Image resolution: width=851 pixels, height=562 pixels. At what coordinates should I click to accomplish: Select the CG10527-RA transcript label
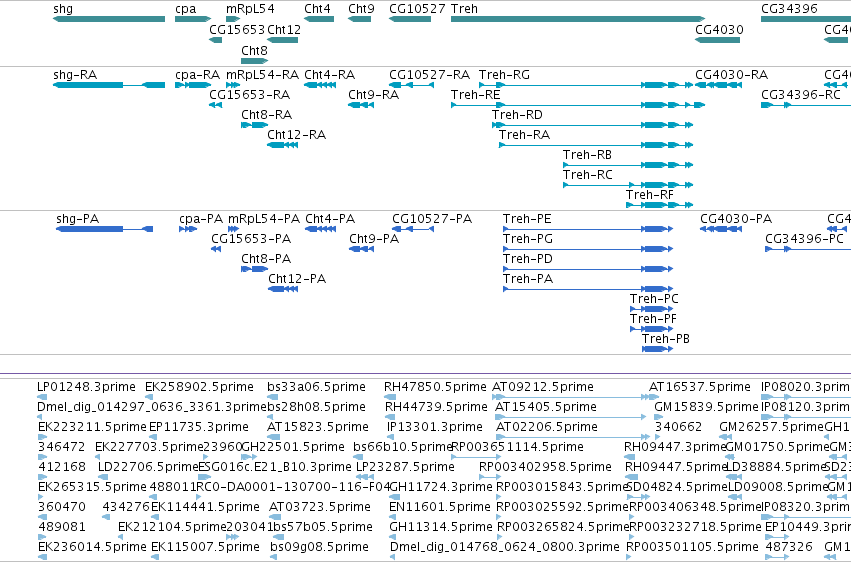(429, 75)
